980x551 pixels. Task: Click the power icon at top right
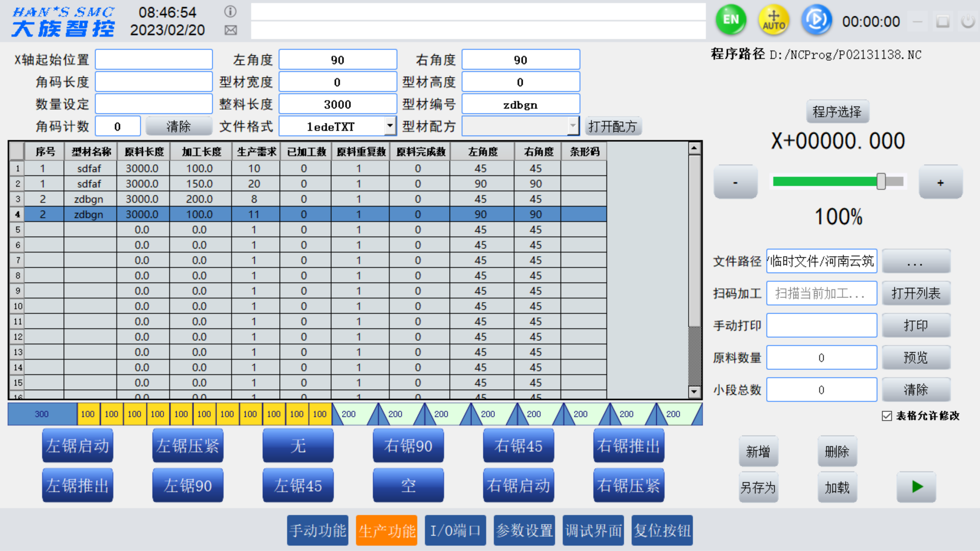click(x=967, y=21)
